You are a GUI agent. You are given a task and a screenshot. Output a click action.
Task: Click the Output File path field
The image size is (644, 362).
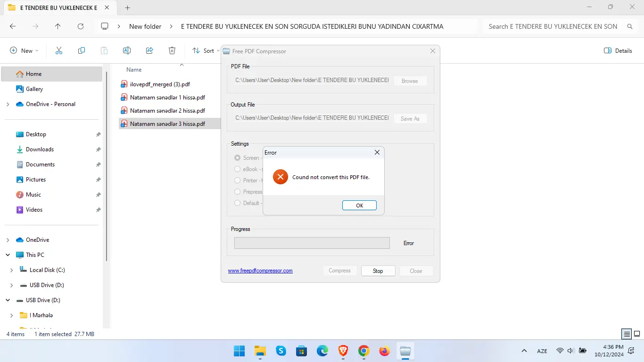pyautogui.click(x=312, y=118)
